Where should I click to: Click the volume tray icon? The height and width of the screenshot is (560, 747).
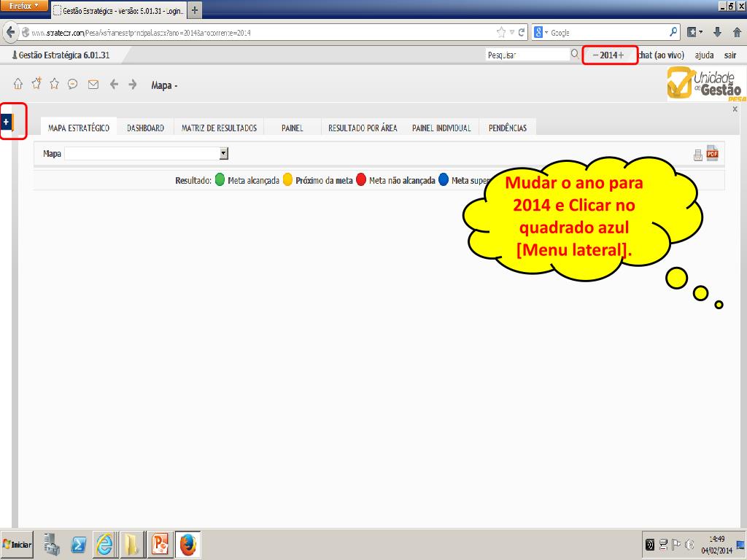[689, 544]
